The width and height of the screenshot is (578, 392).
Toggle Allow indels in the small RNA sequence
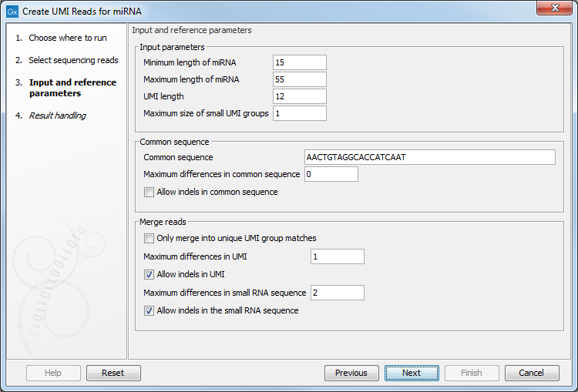(150, 310)
